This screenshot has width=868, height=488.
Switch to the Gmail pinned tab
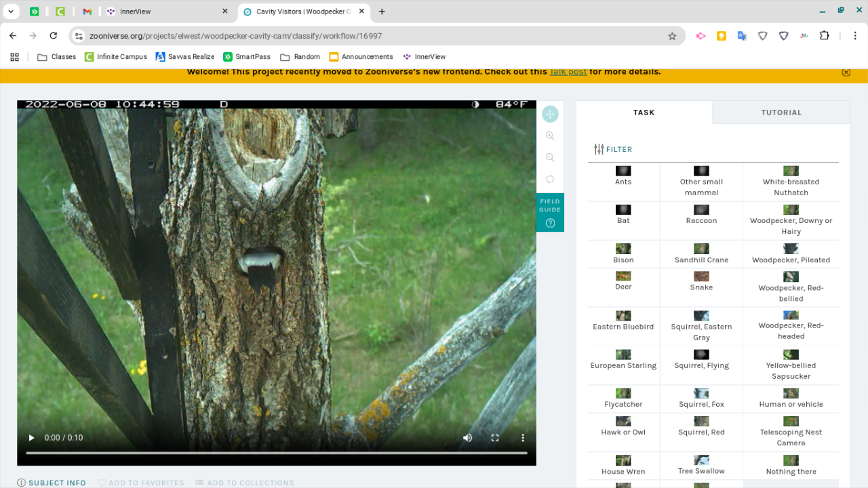point(87,12)
